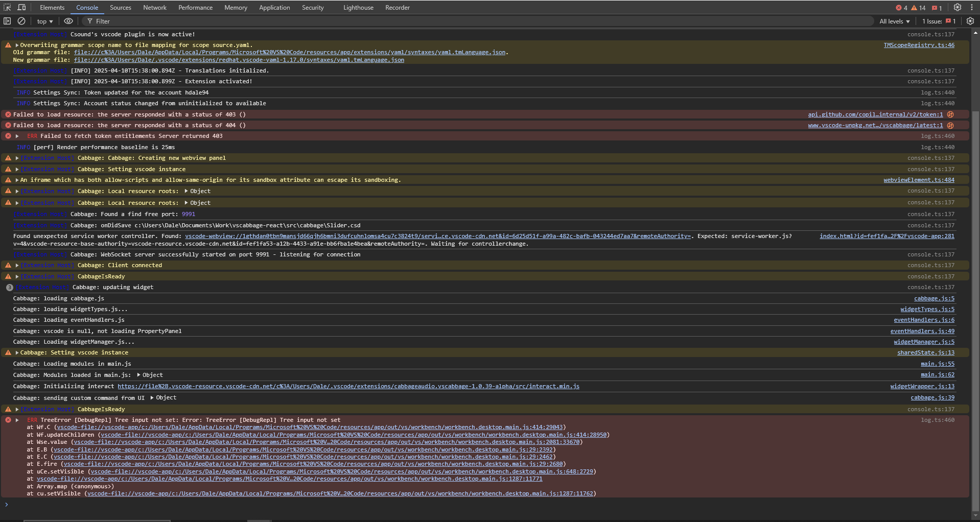Expand the 'Cabbage: Client connected' warning
The height and width of the screenshot is (522, 980).
point(17,266)
